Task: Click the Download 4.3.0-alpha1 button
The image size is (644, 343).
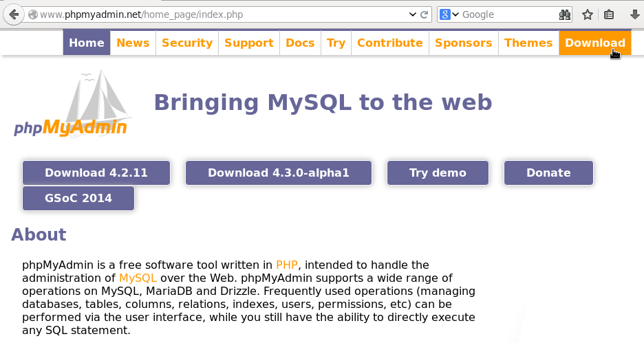Action: (279, 173)
